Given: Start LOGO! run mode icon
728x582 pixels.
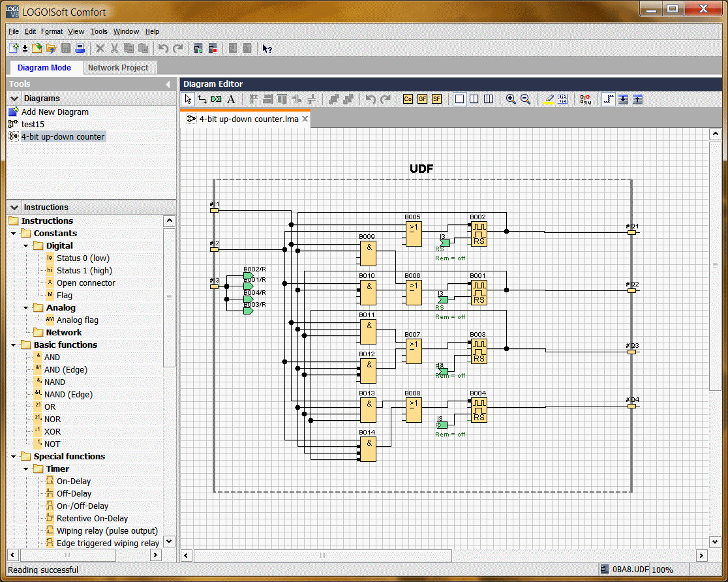Looking at the screenshot, I should (x=198, y=48).
